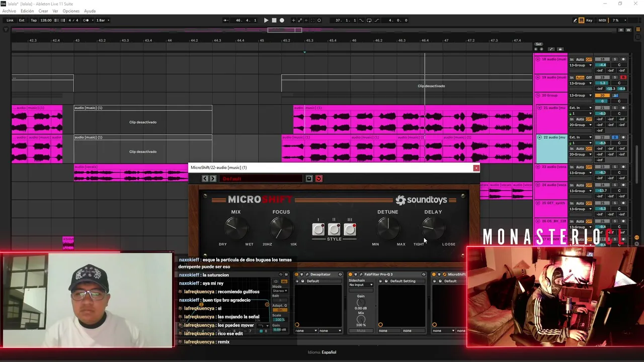
Task: Click the MicroShift FOCUS knob
Action: pos(281,229)
